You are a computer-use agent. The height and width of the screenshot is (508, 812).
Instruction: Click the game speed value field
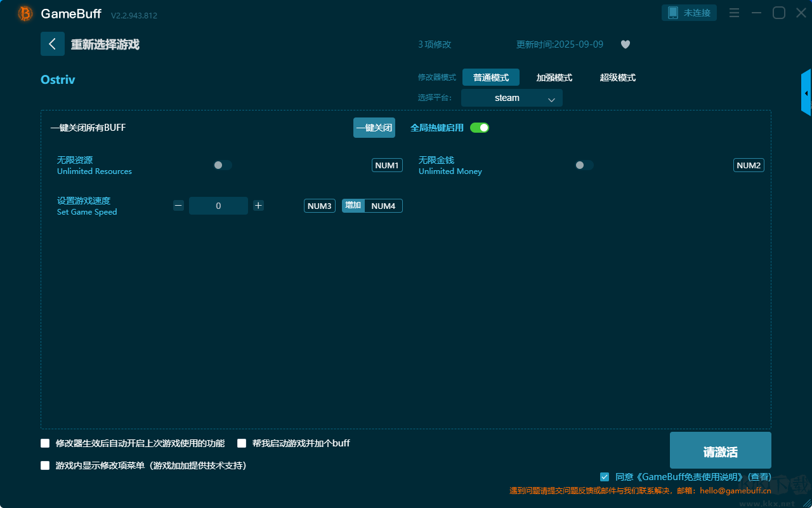(218, 206)
